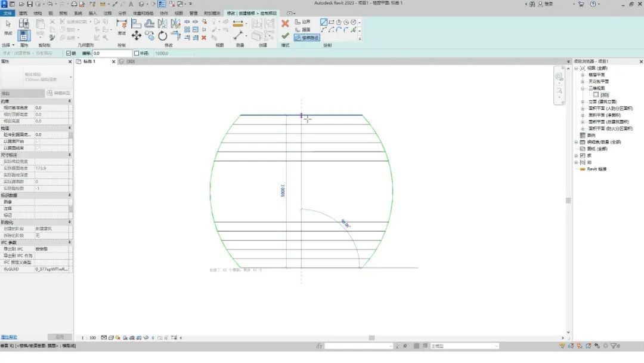Select the Move tool with four arrows
644x363 pixels.
[137, 36]
